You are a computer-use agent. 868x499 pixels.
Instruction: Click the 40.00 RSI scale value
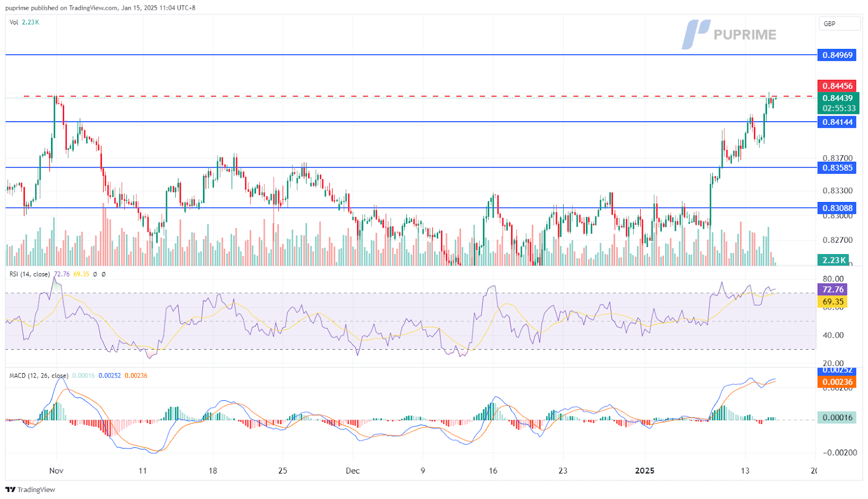(833, 335)
